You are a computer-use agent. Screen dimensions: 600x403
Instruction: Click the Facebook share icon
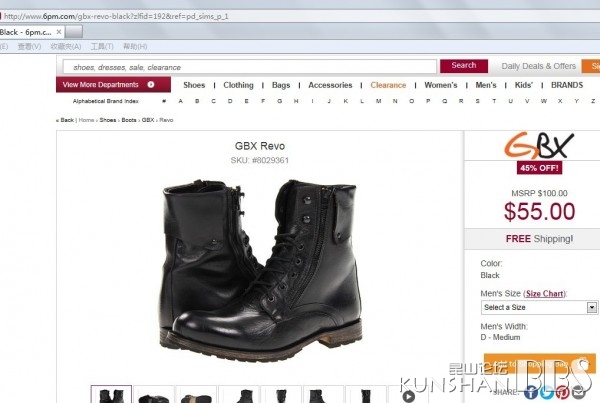pyautogui.click(x=530, y=393)
